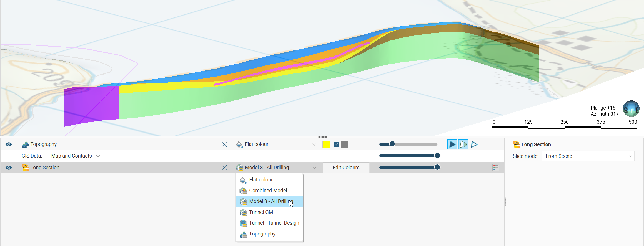Click the back face render button
Image resolution: width=644 pixels, height=246 pixels.
coord(463,144)
